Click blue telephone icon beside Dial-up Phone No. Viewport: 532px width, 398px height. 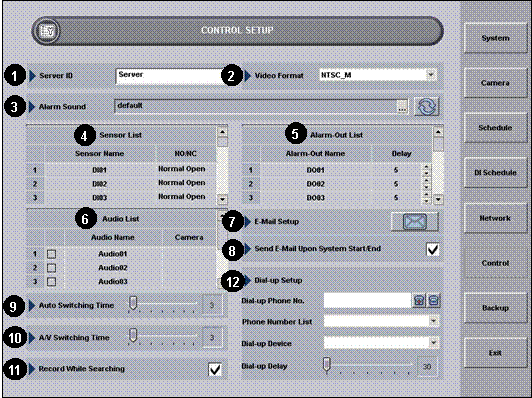point(433,301)
